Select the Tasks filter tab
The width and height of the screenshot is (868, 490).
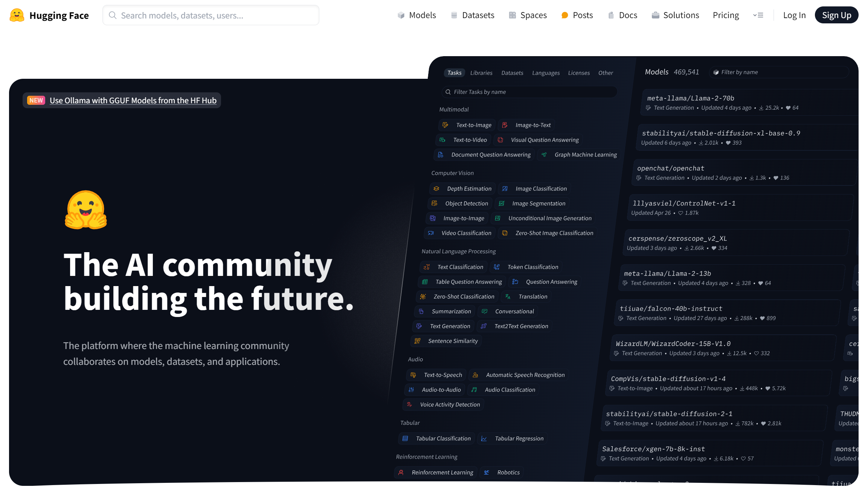(x=455, y=73)
